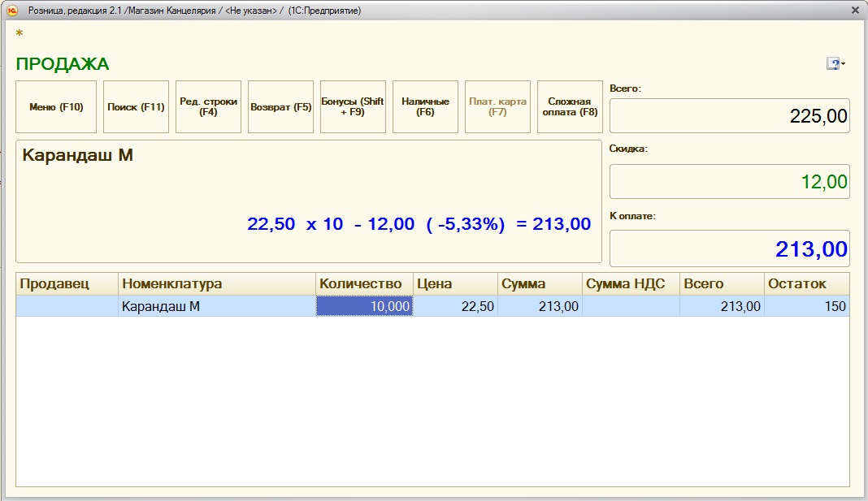Open the help icon dropdown

pyautogui.click(x=835, y=64)
